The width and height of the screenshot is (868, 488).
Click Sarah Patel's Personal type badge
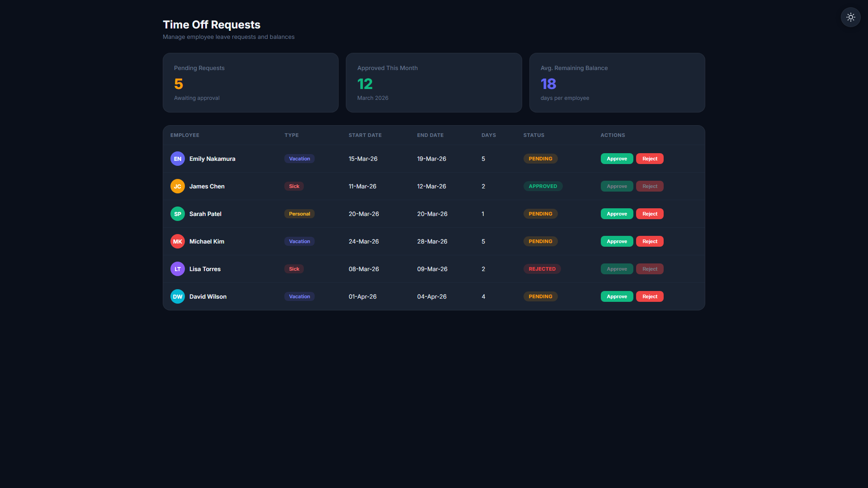pos(299,214)
